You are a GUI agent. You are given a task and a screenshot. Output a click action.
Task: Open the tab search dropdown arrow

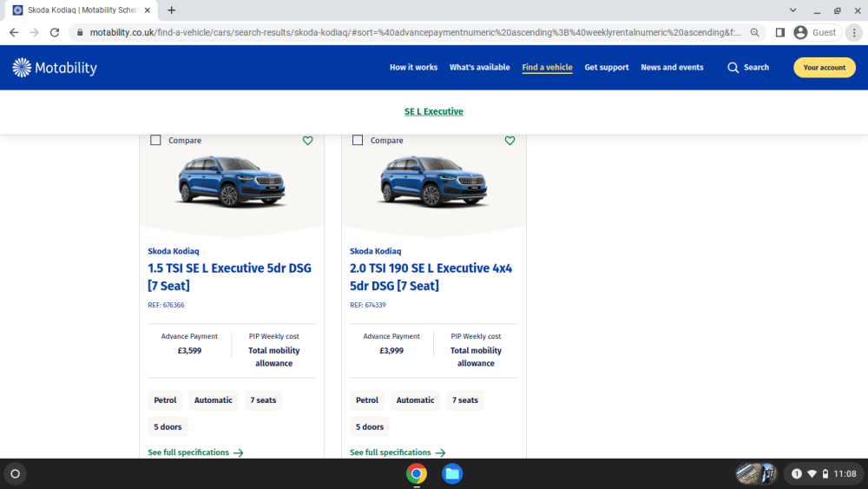pyautogui.click(x=792, y=10)
